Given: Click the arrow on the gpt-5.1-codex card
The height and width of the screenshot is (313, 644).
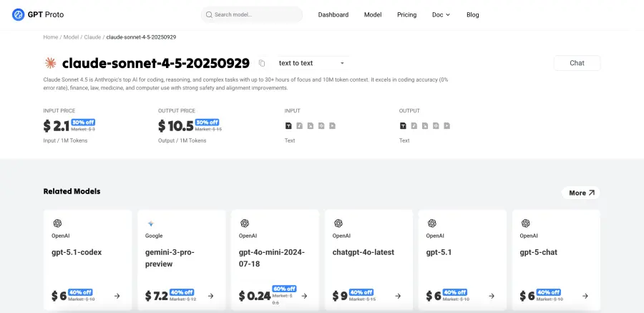Looking at the screenshot, I should [117, 296].
